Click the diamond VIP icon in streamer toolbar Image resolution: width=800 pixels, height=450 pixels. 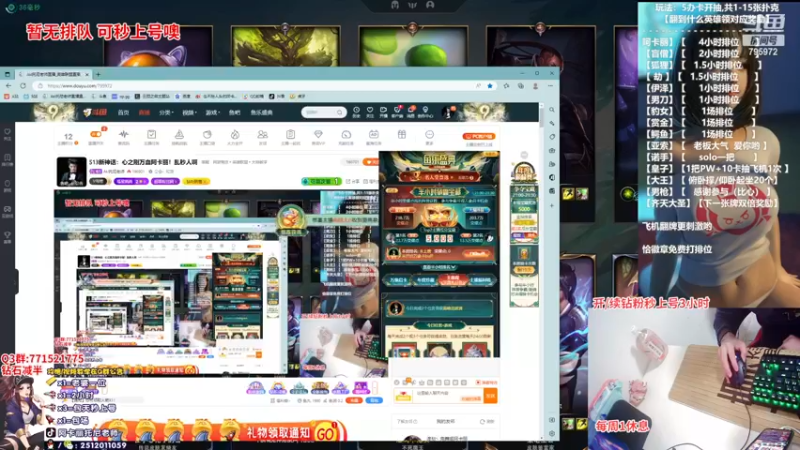318,136
